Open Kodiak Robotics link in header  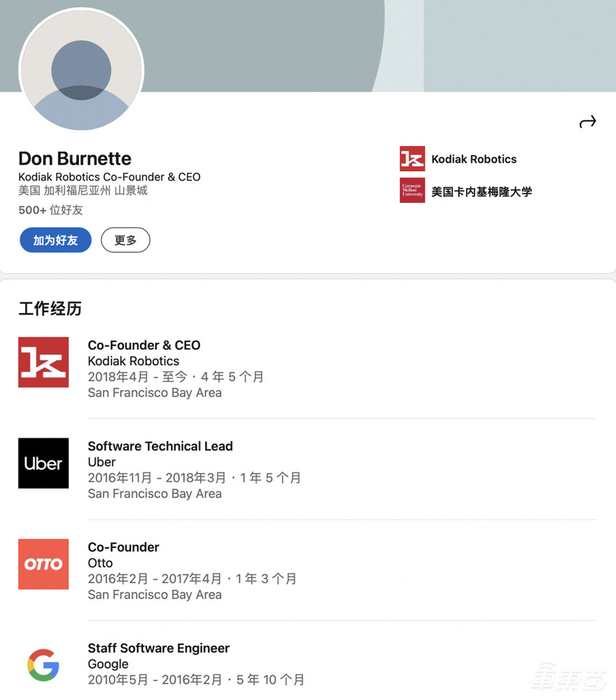point(474,159)
